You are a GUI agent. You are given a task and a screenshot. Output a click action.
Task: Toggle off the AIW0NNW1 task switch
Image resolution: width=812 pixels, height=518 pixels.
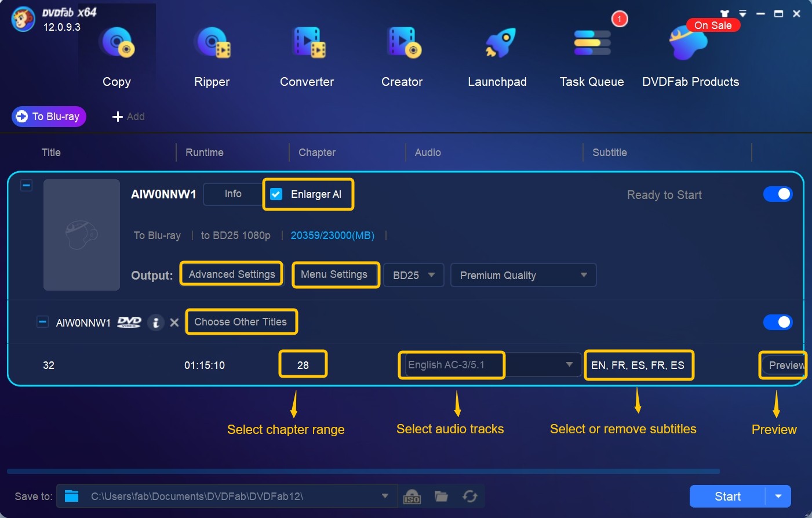coord(778,194)
